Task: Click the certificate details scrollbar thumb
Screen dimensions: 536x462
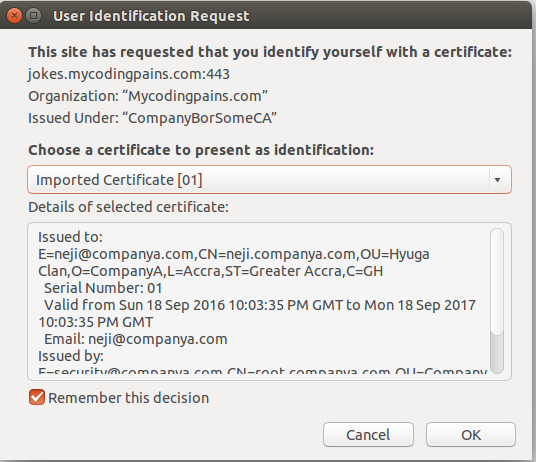Action: tap(497, 281)
